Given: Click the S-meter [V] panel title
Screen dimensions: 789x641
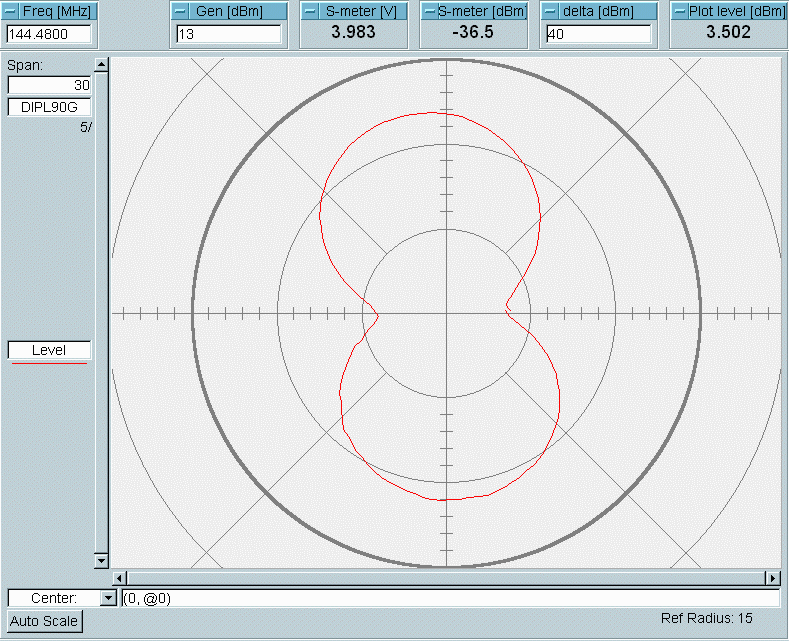Looking at the screenshot, I should 361,11.
